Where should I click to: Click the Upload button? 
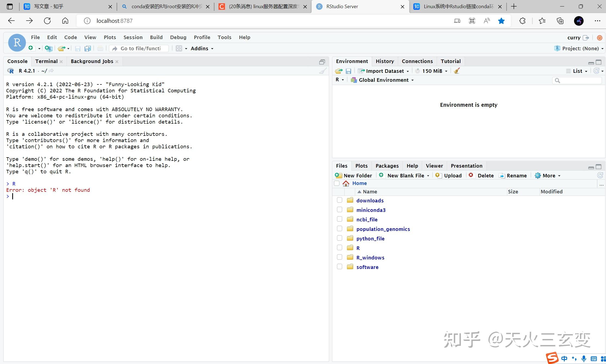point(448,175)
